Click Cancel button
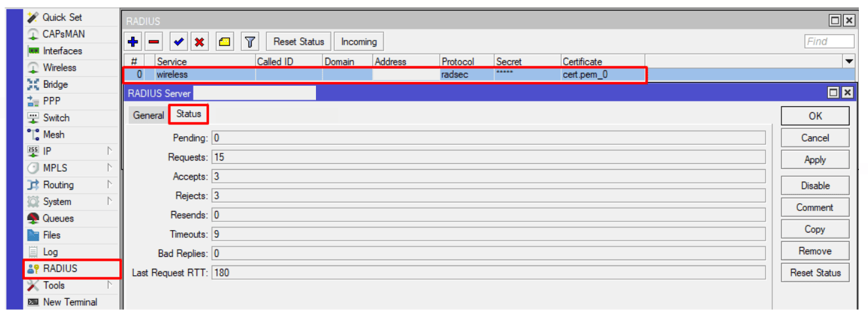The width and height of the screenshot is (868, 310). (815, 138)
